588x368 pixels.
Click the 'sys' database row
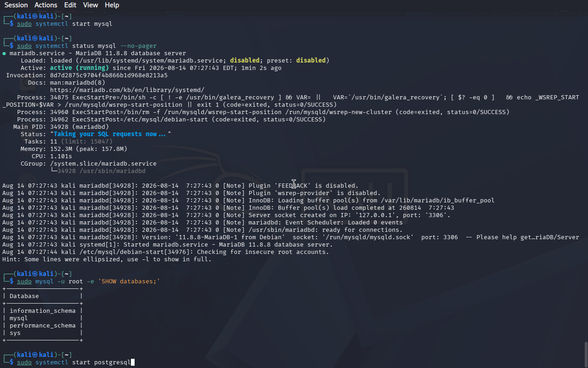[x=15, y=333]
